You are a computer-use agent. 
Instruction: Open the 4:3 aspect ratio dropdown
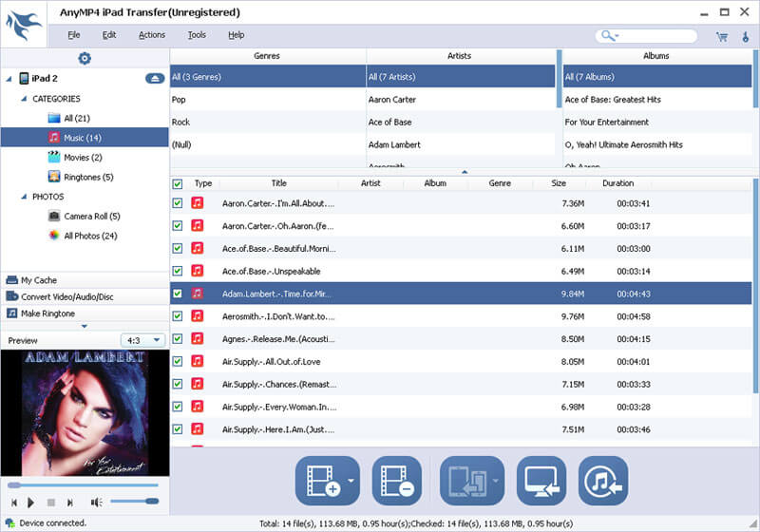tap(142, 340)
